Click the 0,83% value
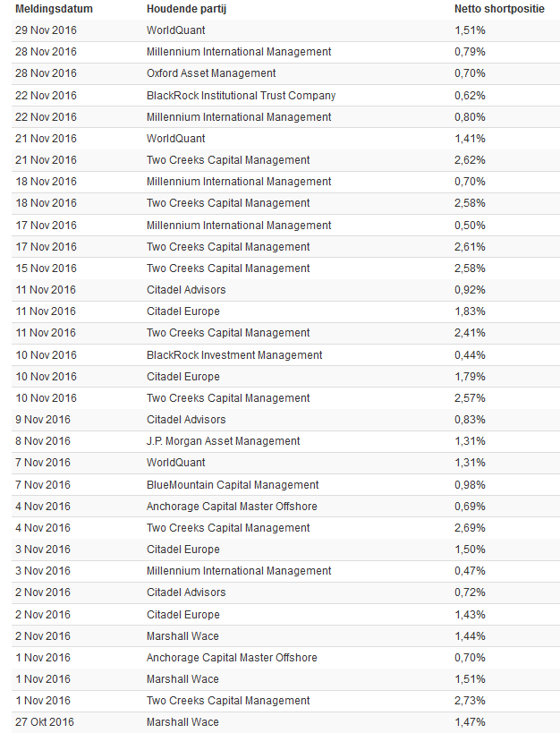The image size is (560, 733). coord(470,420)
